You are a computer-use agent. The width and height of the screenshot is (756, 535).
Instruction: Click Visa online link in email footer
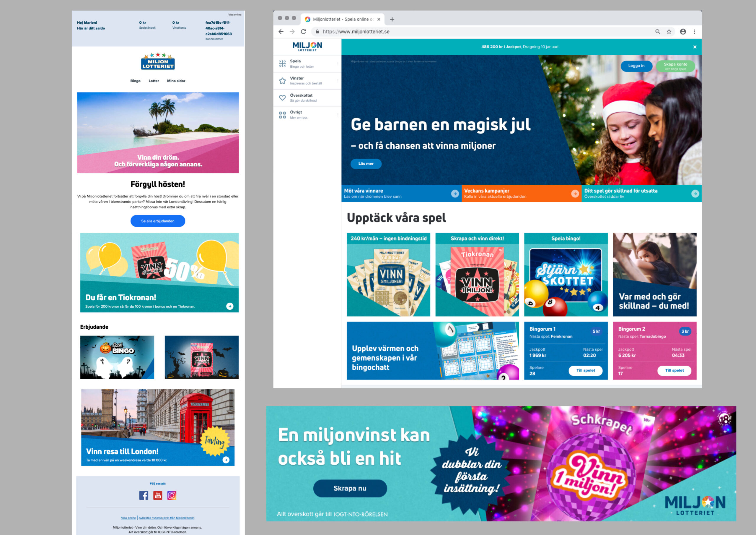pos(128,518)
